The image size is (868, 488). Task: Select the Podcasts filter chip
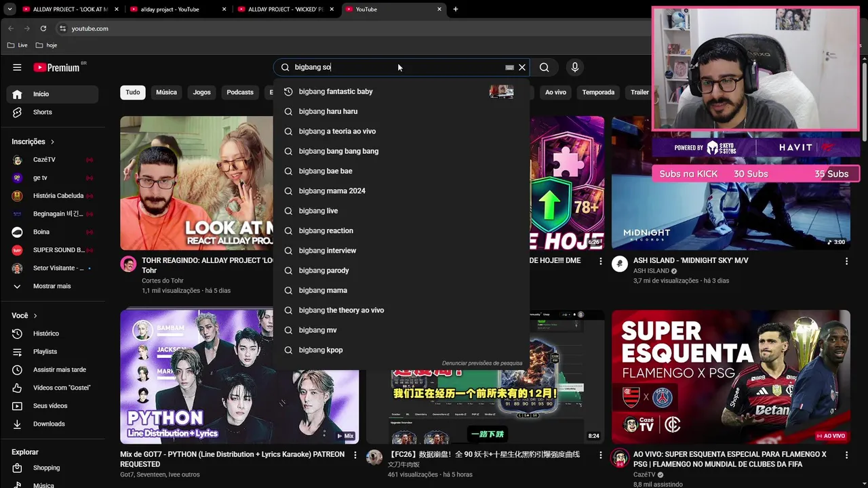(240, 92)
